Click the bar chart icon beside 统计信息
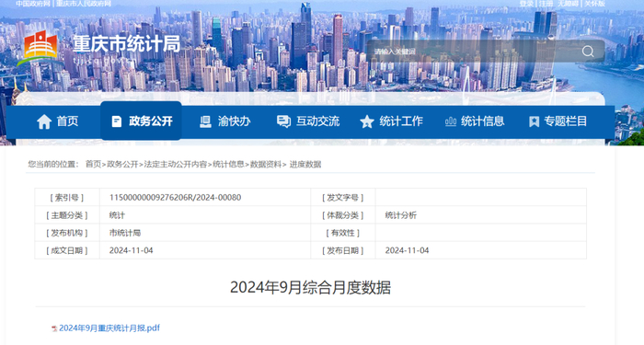 (451, 121)
